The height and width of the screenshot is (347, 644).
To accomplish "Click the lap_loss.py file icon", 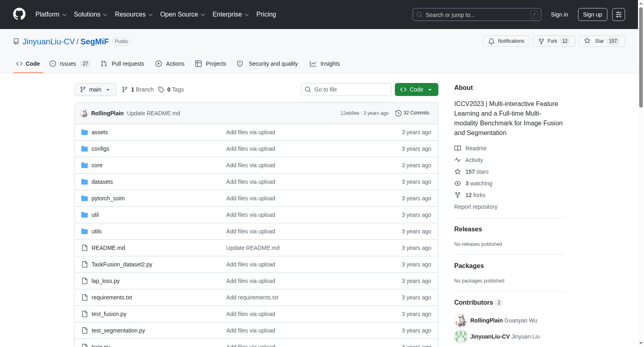I will tap(85, 281).
